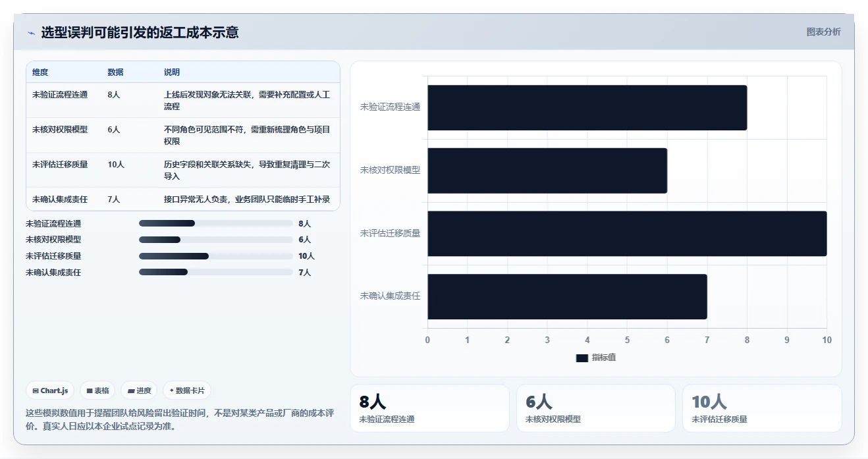868x459 pixels.
Task: Click the 10人 table cell
Action: coord(116,165)
